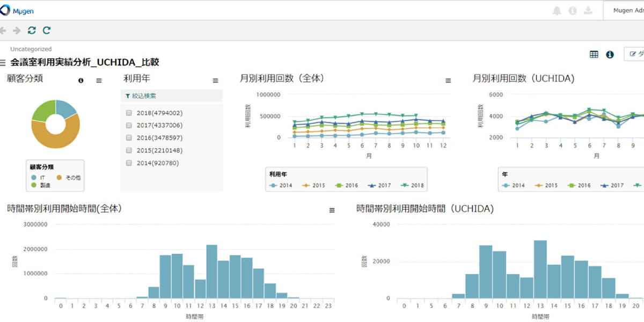Open the 利用年 panel hamburger menu
The height and width of the screenshot is (322, 644).
[x=215, y=80]
